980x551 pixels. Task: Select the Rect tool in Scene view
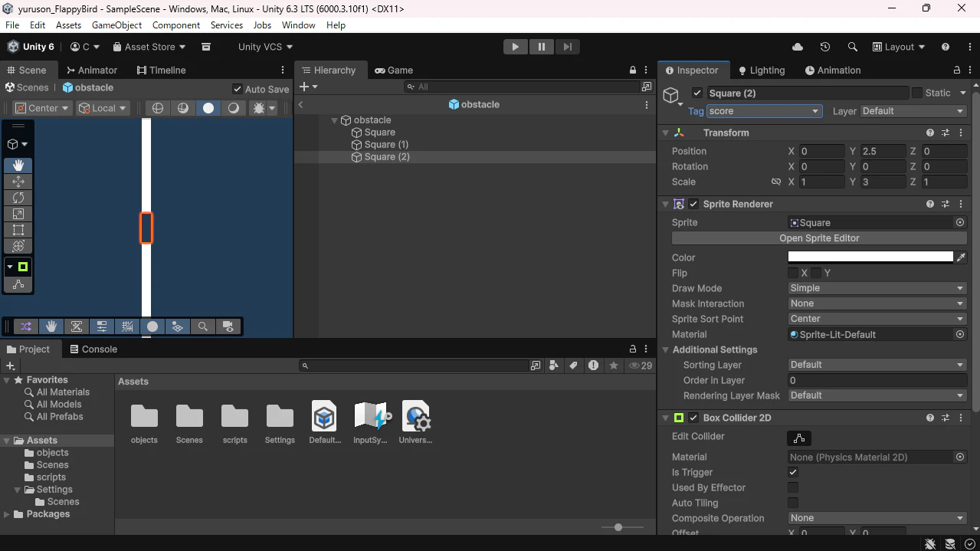click(x=18, y=230)
